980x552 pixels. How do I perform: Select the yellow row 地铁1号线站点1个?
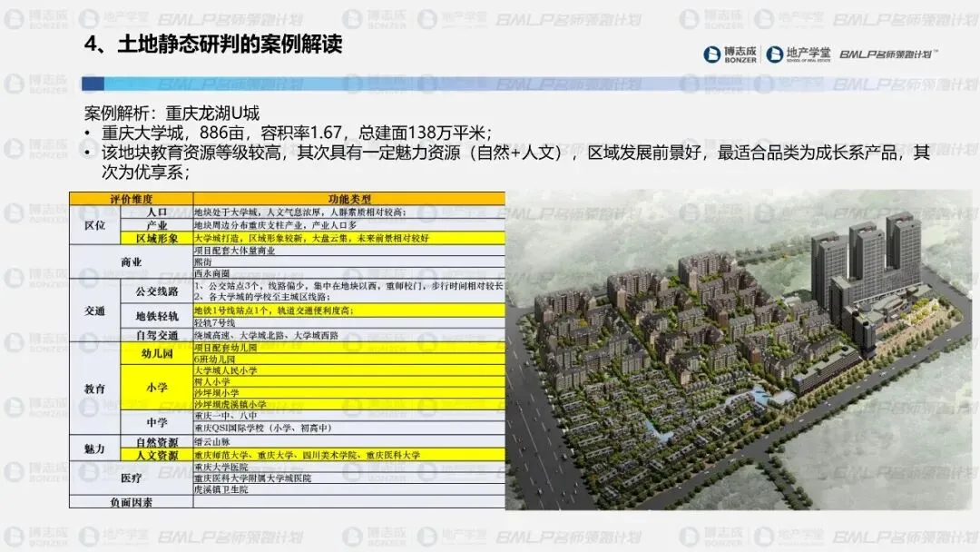(349, 310)
